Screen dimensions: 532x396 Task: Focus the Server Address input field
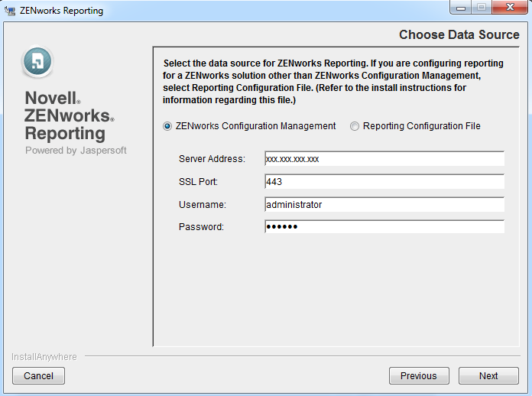[x=384, y=159]
